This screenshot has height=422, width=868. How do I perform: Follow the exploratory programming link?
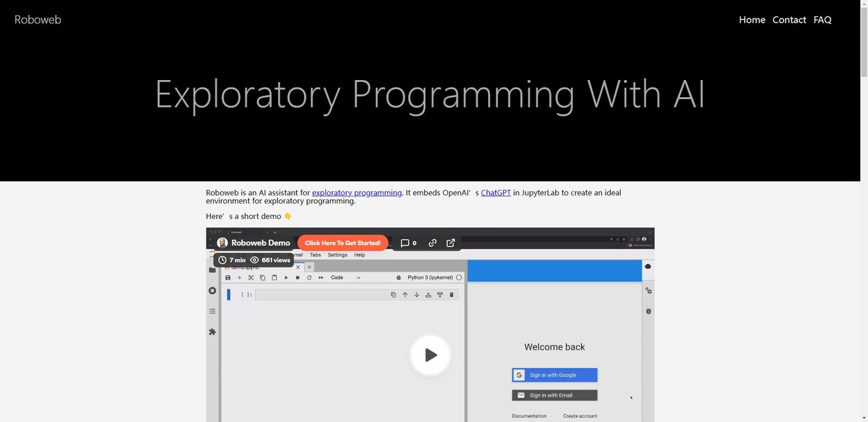coord(357,193)
